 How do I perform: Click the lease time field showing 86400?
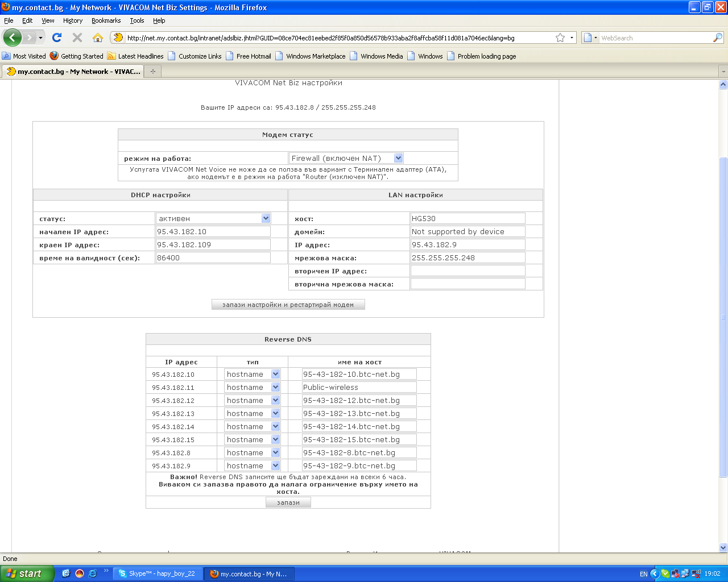(213, 257)
